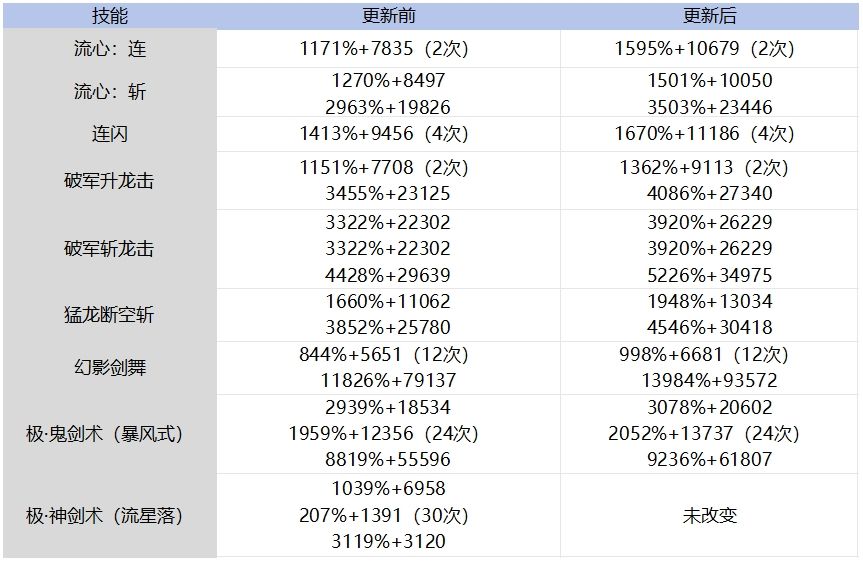Select the 流心：连 skill cell
The width and height of the screenshot is (863, 561).
tap(110, 48)
